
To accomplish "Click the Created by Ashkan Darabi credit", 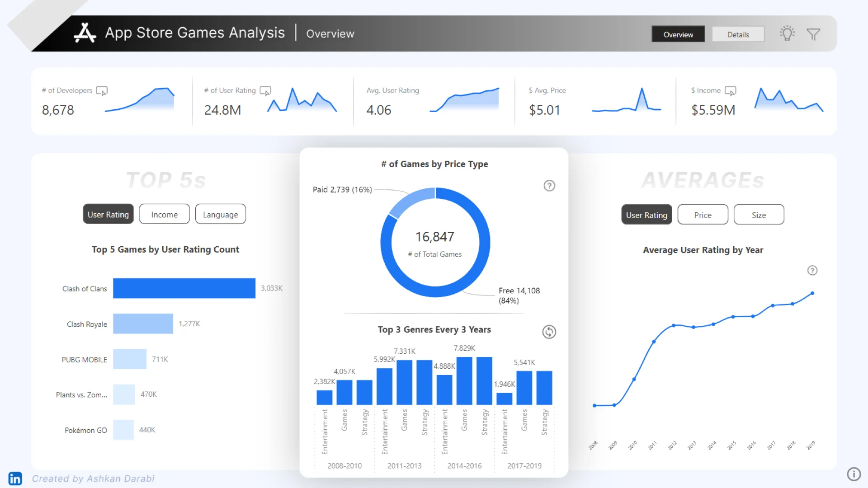I will click(x=93, y=479).
